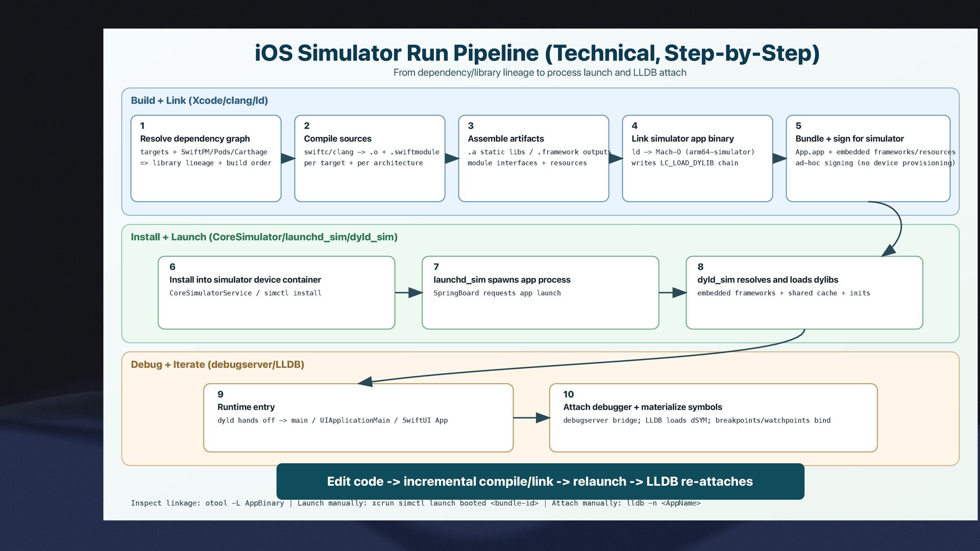Click step 2 card 'Compile sources'
This screenshot has width=980, height=551.
[x=370, y=158]
